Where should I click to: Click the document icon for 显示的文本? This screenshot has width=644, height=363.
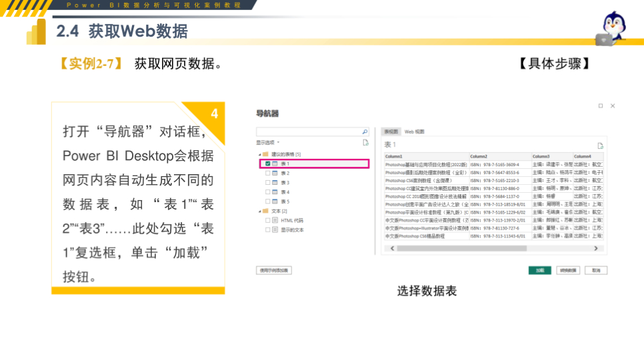tap(275, 230)
